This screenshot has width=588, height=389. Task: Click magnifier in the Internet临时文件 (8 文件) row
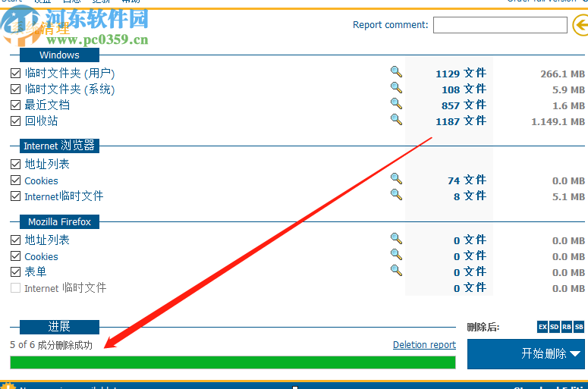click(x=396, y=194)
